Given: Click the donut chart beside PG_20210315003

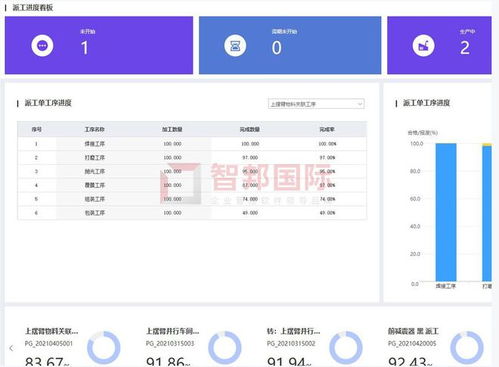Looking at the screenshot, I should [225, 347].
